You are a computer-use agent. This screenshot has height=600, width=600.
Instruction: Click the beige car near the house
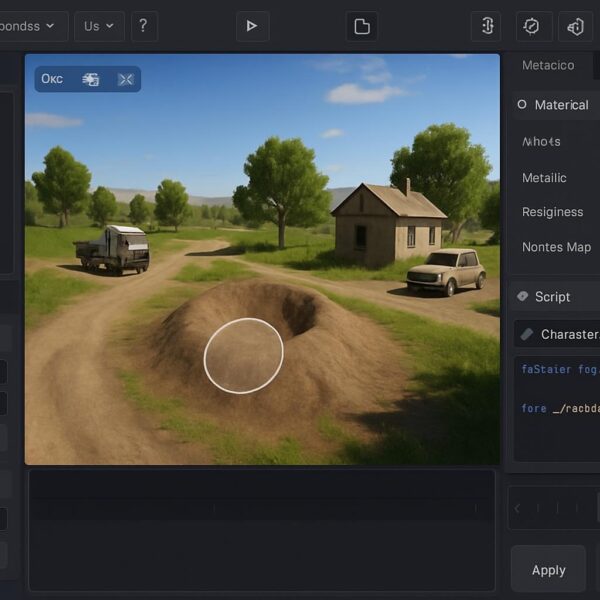pos(446,272)
